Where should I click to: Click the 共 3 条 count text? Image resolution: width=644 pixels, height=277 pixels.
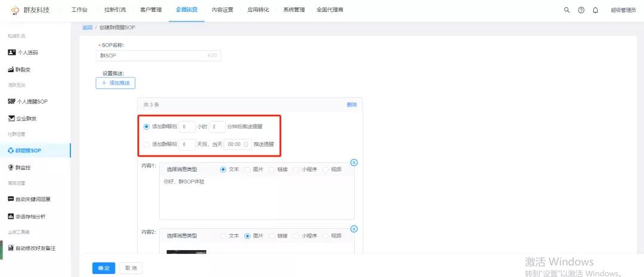(151, 105)
